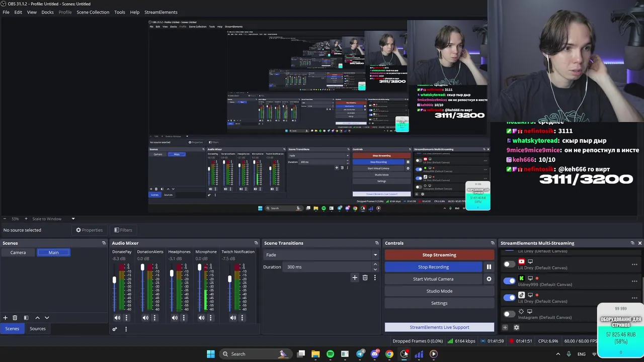Open Microphone channel options menu
644x362 pixels.
(210, 318)
